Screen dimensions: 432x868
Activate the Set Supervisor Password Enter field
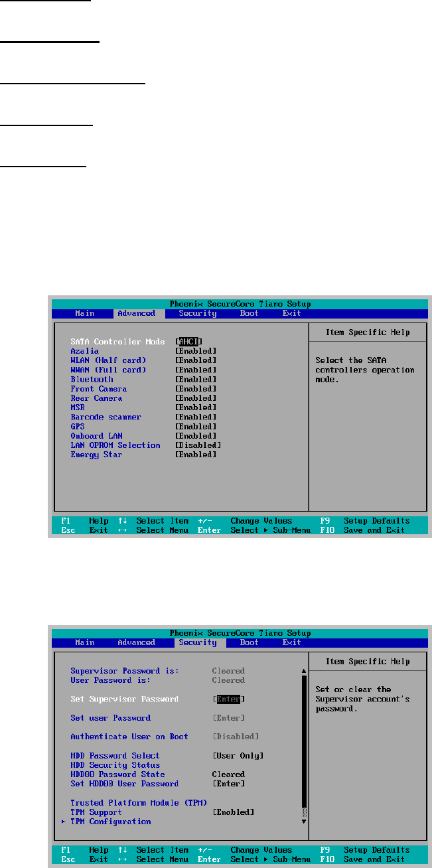(229, 699)
